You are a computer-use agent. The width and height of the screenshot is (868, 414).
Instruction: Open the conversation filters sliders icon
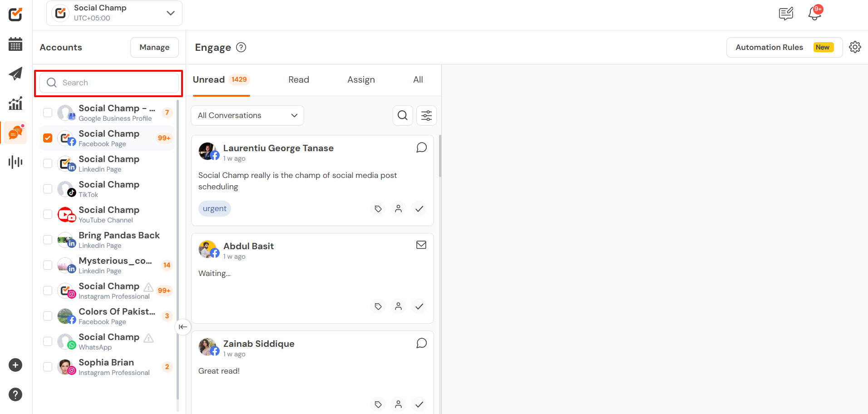point(426,115)
